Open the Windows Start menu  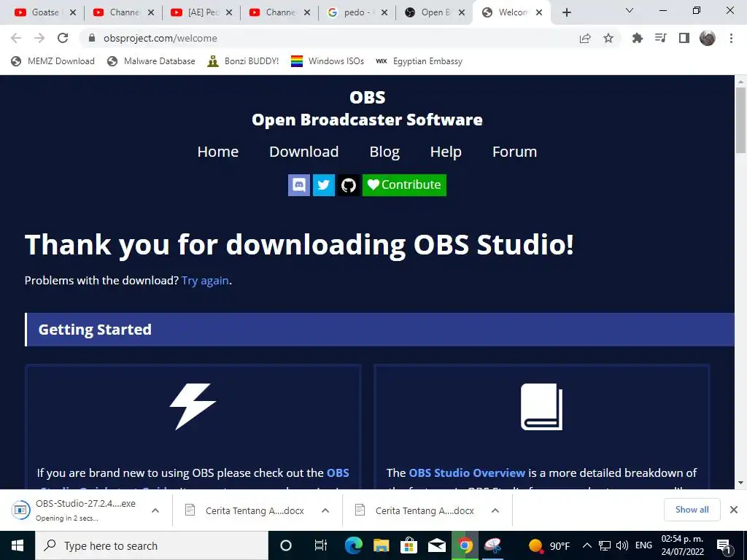tap(18, 545)
